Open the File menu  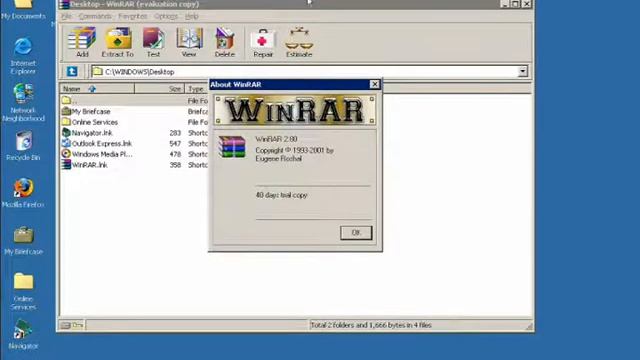click(66, 16)
